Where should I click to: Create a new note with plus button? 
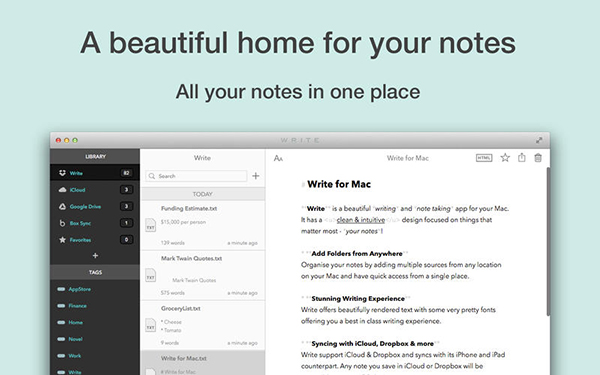pos(256,176)
